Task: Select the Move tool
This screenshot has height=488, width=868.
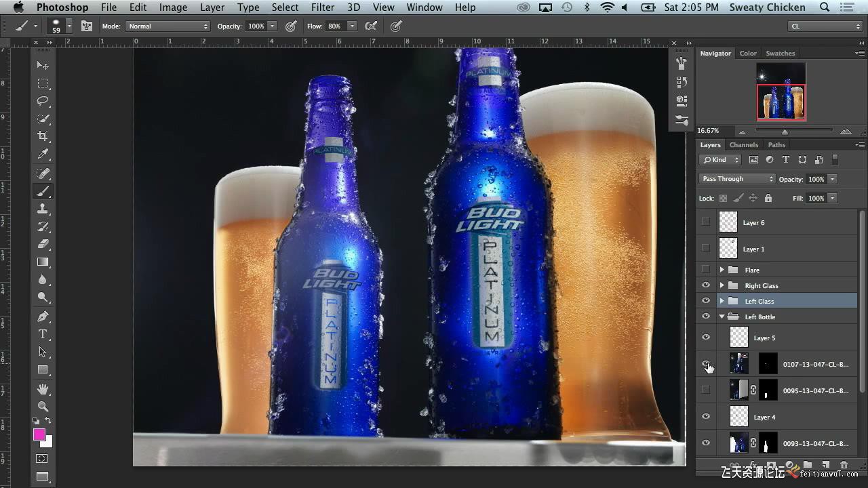Action: coord(43,66)
